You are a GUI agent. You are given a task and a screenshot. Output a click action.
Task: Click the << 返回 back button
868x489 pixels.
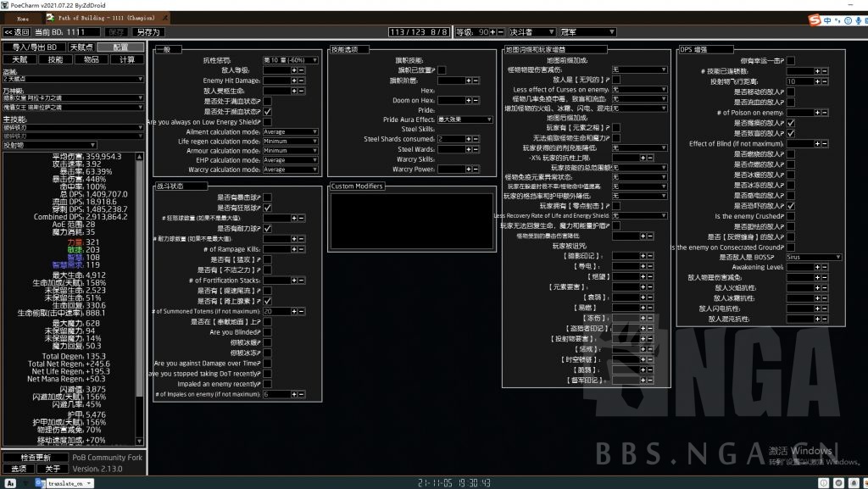[18, 31]
